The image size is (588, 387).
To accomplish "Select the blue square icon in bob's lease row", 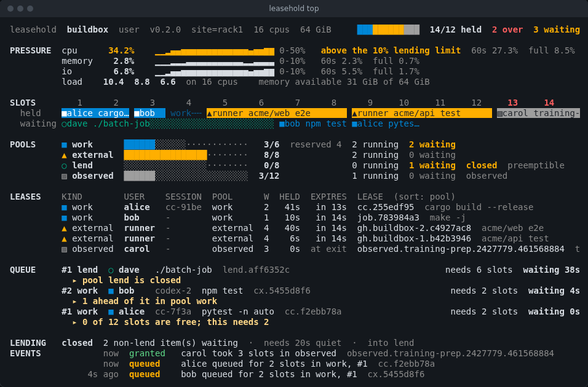I will [x=64, y=218].
